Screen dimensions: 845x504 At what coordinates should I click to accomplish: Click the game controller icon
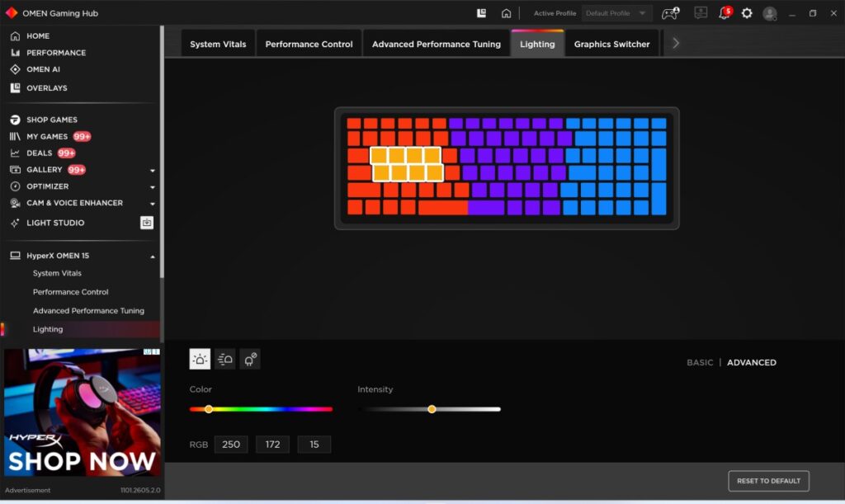[x=670, y=13]
